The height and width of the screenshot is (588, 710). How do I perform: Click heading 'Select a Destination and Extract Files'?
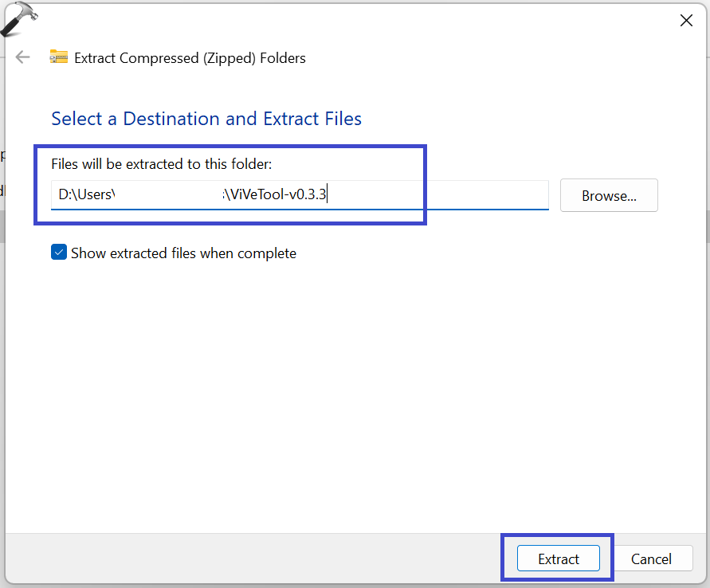206,120
